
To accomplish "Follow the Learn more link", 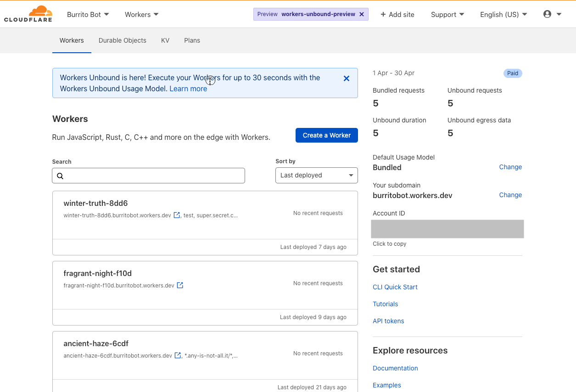I will [188, 88].
